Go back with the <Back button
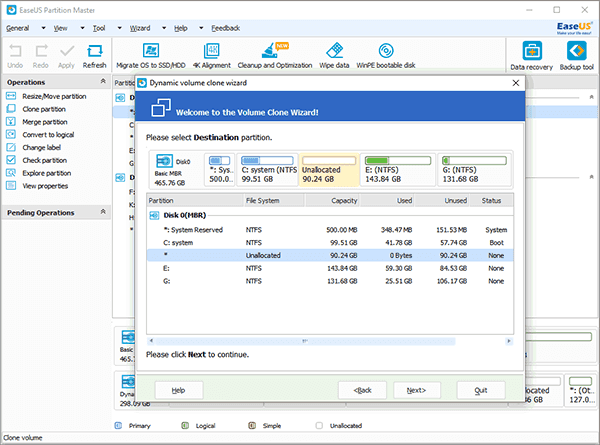 [x=362, y=390]
